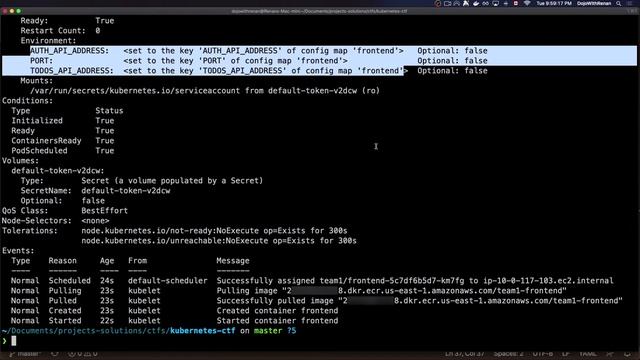Screen dimensions: 640x360
Task: Click the sync changes icon in status bar
Action: pos(54,354)
